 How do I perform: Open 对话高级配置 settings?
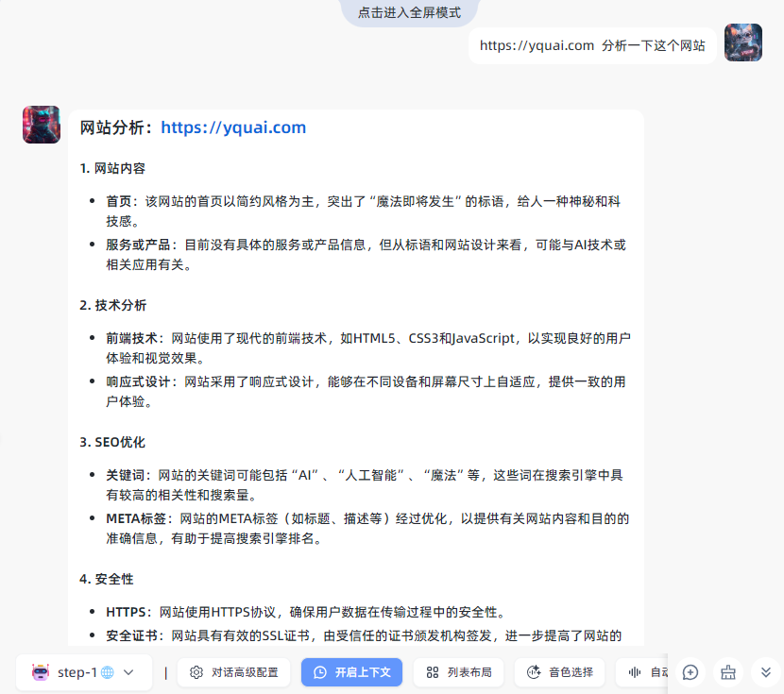pos(233,672)
